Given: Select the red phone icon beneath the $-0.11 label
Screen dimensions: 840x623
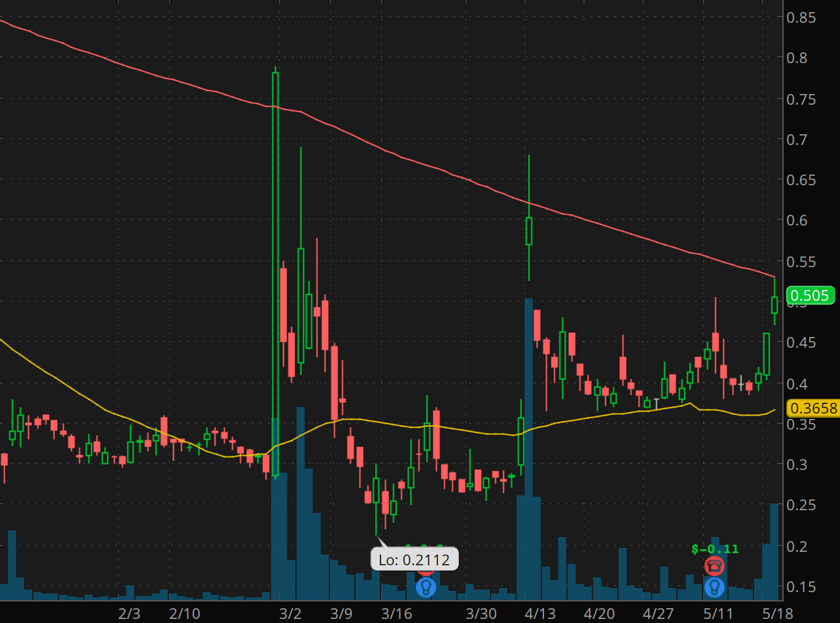Looking at the screenshot, I should click(713, 566).
